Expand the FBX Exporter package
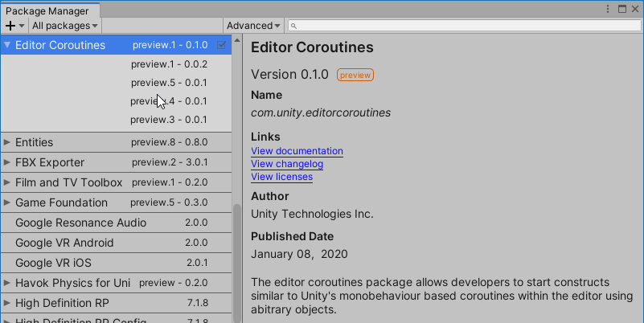Viewport: 644px width, 323px height. pyautogui.click(x=7, y=162)
